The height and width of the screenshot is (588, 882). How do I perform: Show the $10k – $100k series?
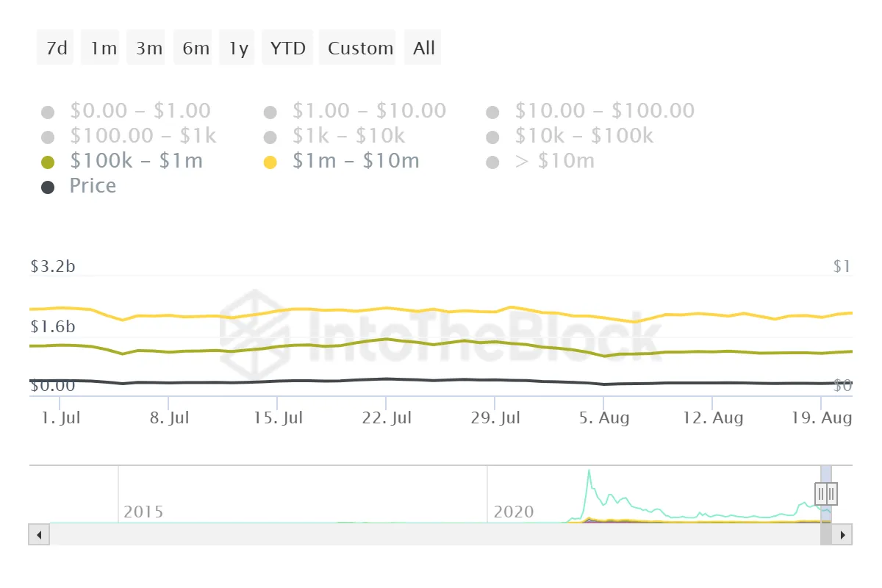584,136
